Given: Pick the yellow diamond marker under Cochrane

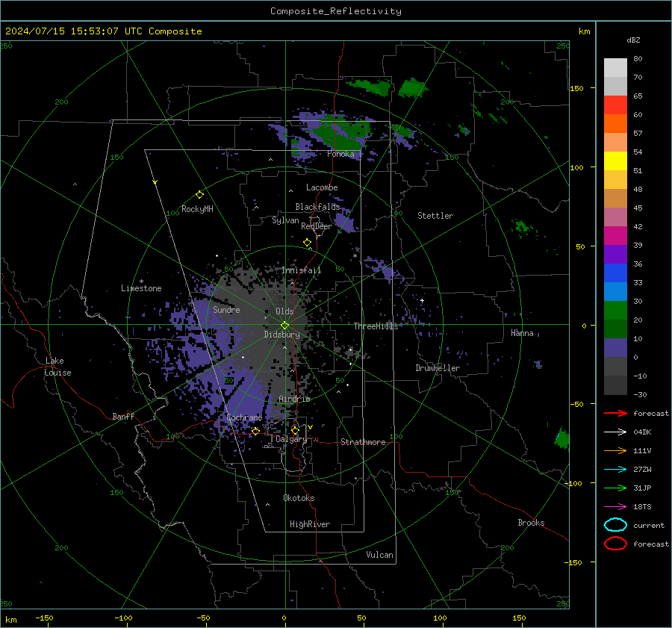Looking at the screenshot, I should click(255, 431).
